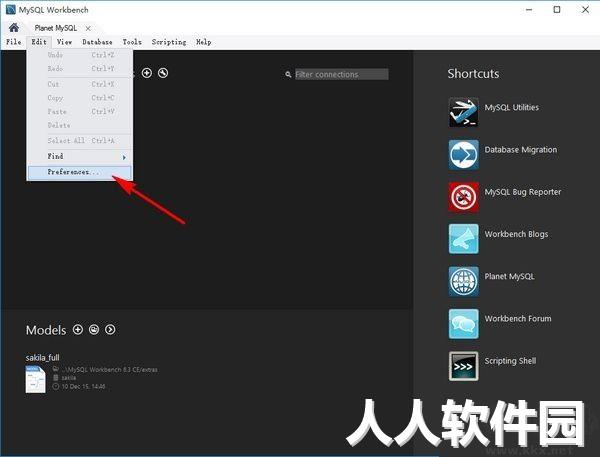Click the Workbench Forum label
Screen dimensions: 600x457
518,318
